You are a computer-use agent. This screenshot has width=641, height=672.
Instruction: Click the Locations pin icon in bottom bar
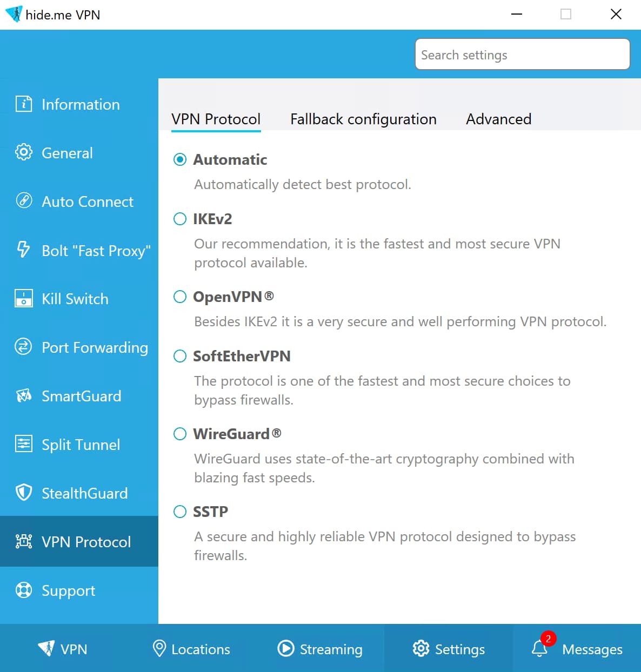coord(158,648)
